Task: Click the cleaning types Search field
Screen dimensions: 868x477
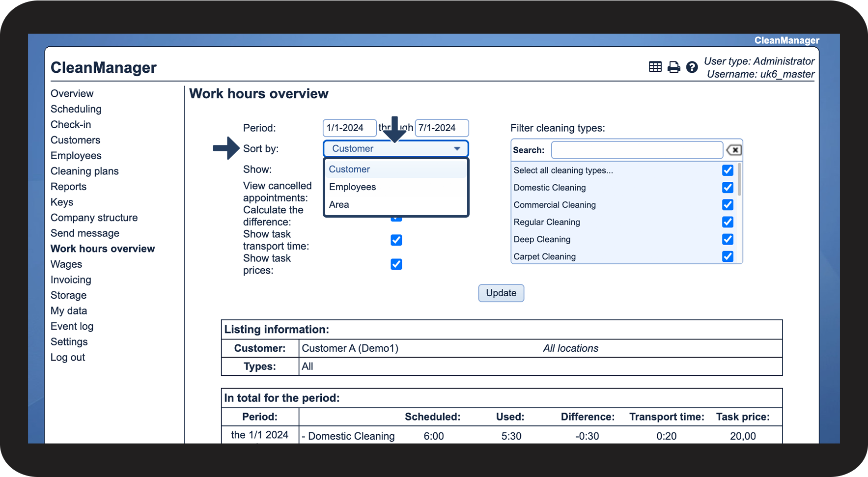Action: click(x=636, y=150)
